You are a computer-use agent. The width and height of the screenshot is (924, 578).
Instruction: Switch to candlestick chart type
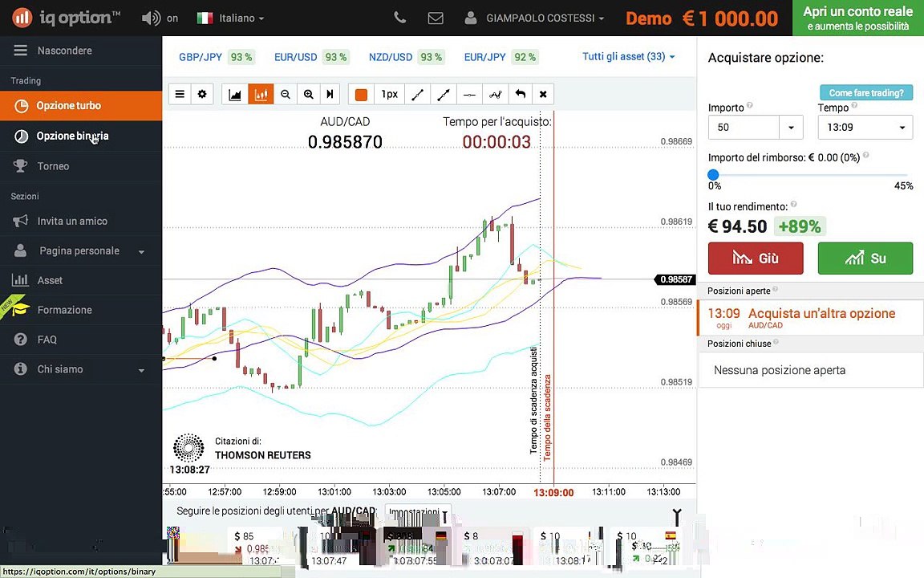pyautogui.click(x=261, y=95)
